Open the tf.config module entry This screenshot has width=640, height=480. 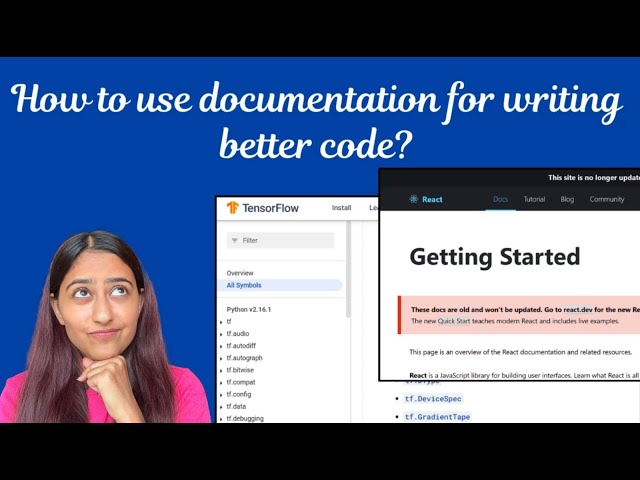click(x=239, y=394)
